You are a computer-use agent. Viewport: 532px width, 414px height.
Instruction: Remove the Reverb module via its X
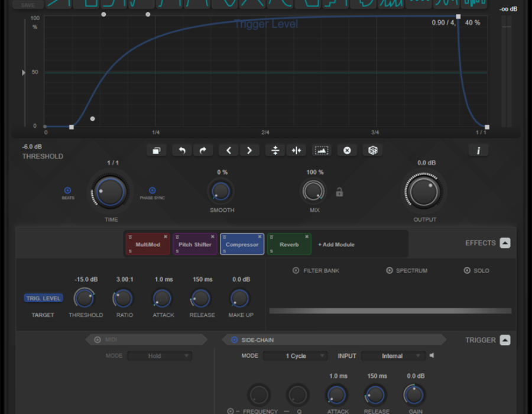307,237
